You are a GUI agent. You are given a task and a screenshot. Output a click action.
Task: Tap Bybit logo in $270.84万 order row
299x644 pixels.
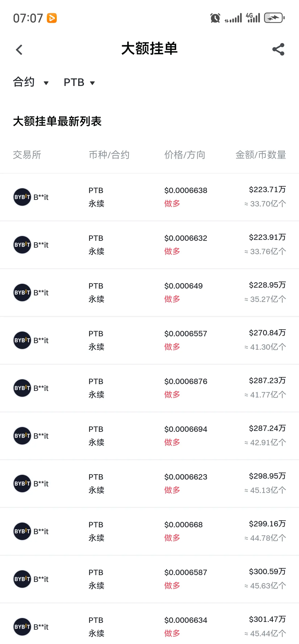coord(22,340)
